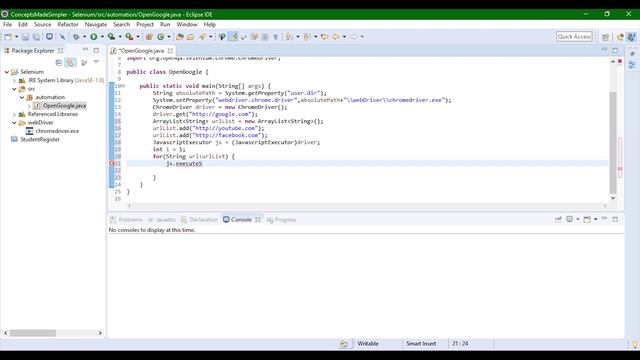The height and width of the screenshot is (360, 640).
Task: Click the Display Selected Console icon
Action: point(569,220)
